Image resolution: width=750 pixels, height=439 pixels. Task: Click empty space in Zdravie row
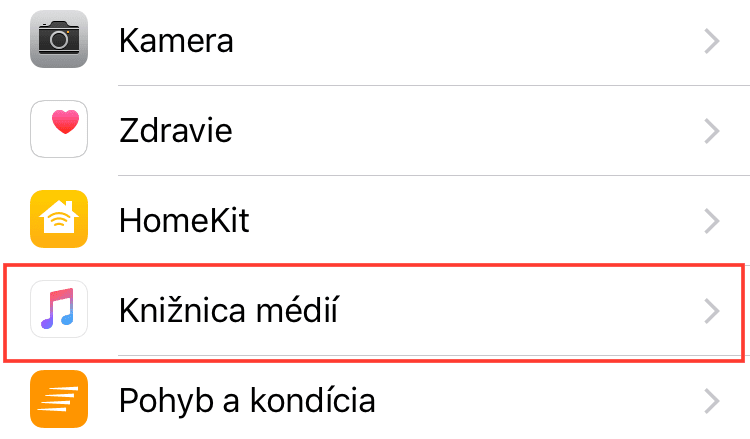pyautogui.click(x=469, y=131)
